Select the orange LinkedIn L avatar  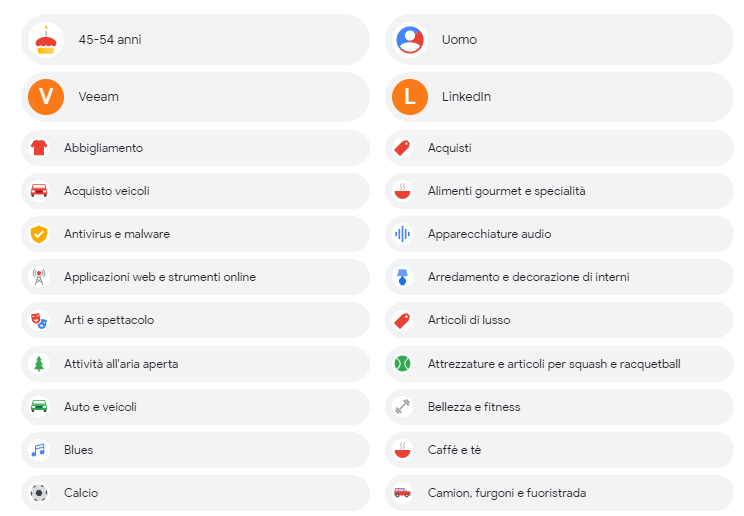coord(410,97)
